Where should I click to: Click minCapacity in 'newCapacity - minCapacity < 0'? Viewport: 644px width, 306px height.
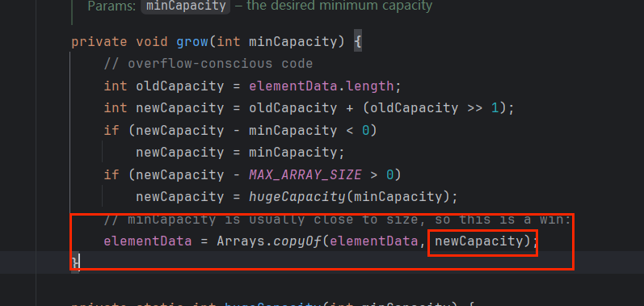click(x=293, y=130)
